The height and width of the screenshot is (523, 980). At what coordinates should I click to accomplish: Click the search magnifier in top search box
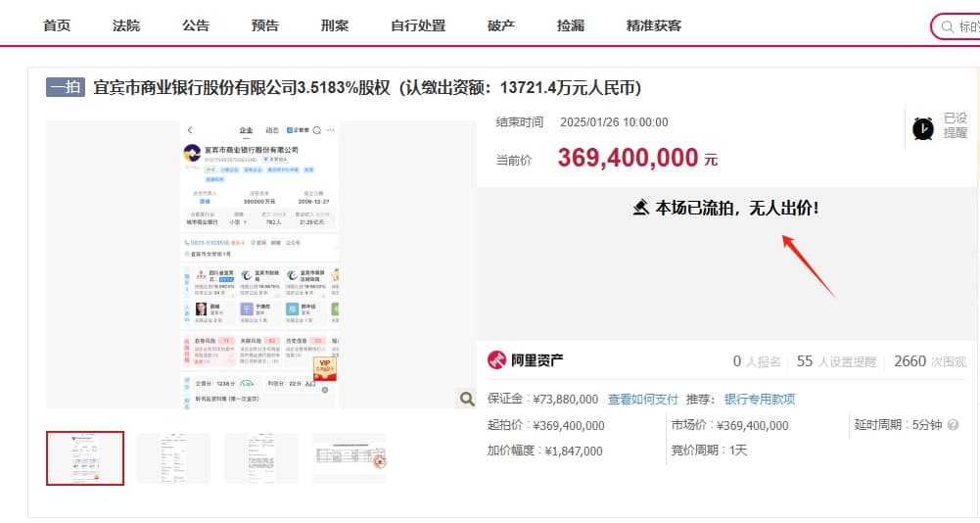pyautogui.click(x=947, y=26)
